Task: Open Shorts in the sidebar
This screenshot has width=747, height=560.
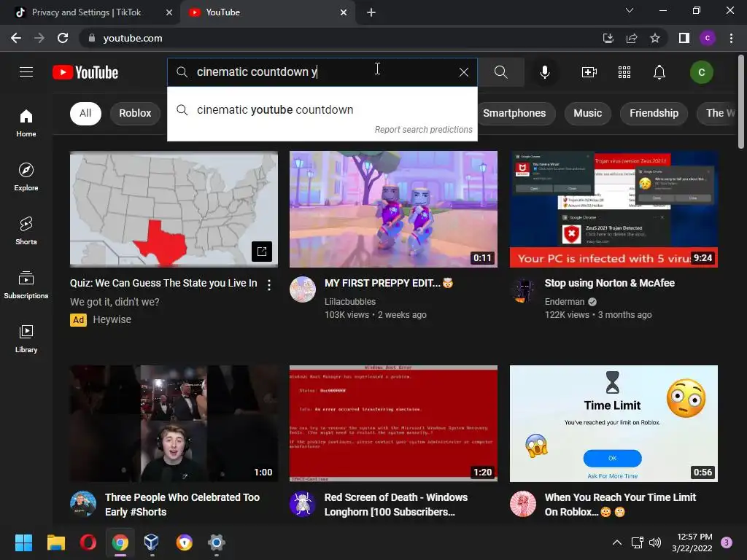Action: point(26,230)
